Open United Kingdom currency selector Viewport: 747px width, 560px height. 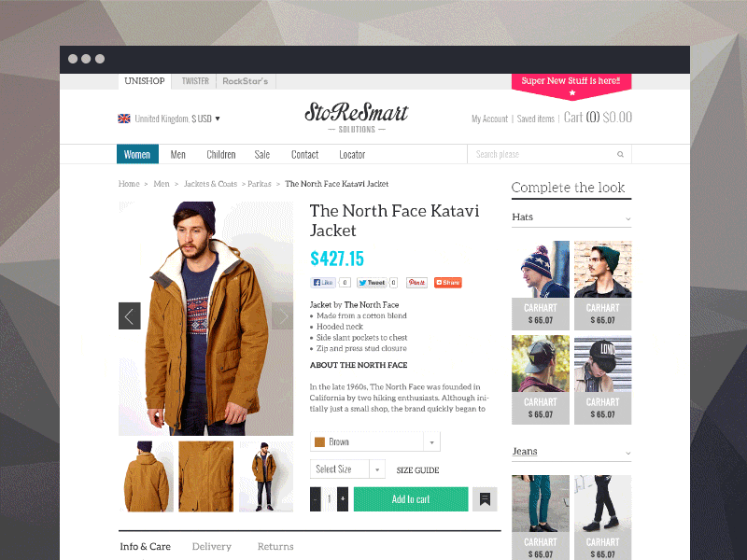(169, 119)
